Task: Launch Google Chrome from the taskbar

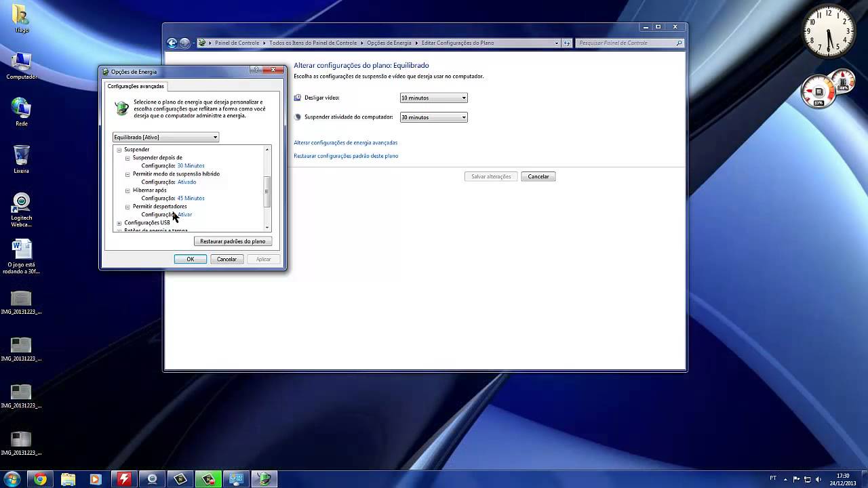Action: pos(41,479)
